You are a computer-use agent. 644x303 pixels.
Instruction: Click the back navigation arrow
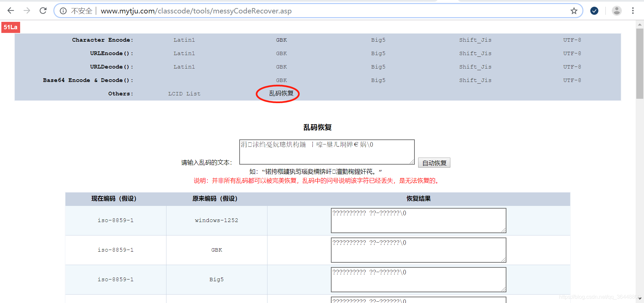[x=10, y=10]
